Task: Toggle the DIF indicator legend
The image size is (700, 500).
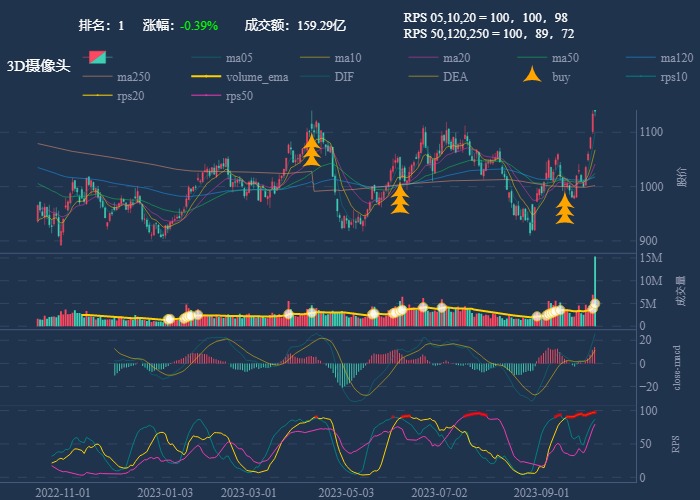Action: (x=316, y=76)
